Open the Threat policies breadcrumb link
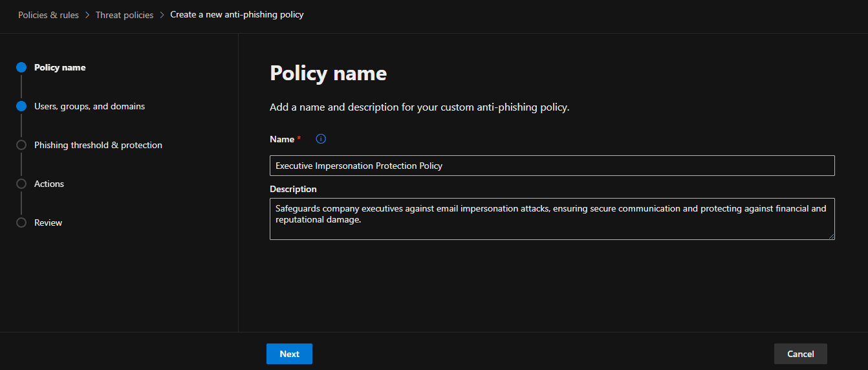 coord(124,15)
